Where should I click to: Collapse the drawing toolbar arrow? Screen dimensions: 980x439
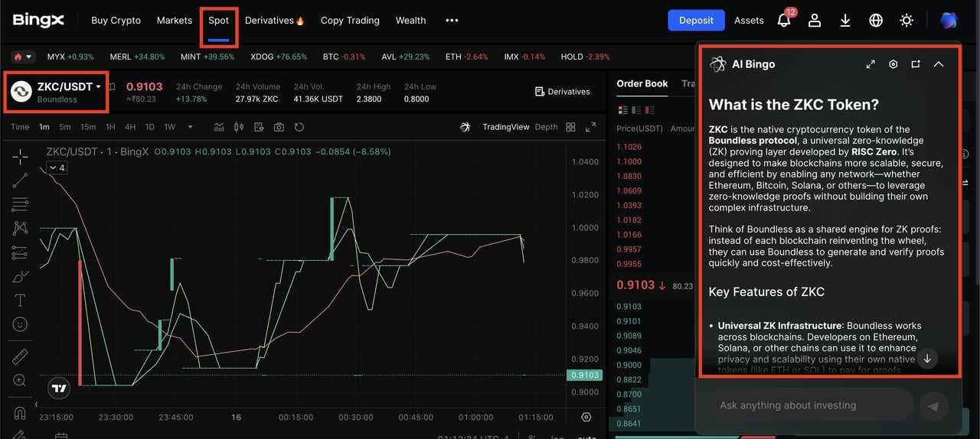pyautogui.click(x=36, y=404)
